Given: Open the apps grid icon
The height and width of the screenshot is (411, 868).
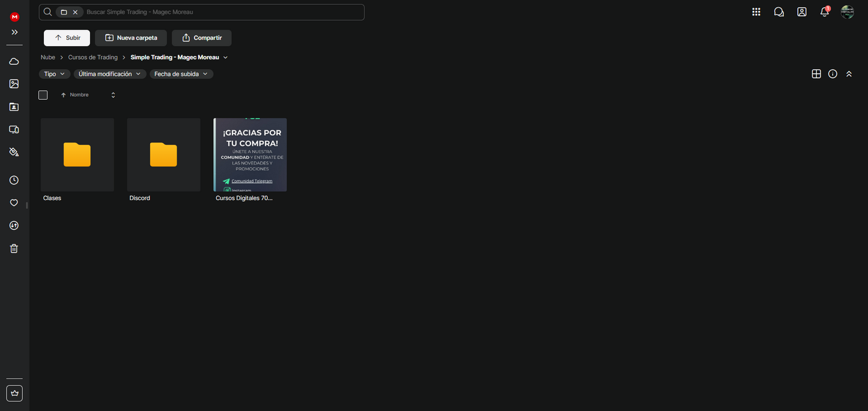Looking at the screenshot, I should point(756,12).
